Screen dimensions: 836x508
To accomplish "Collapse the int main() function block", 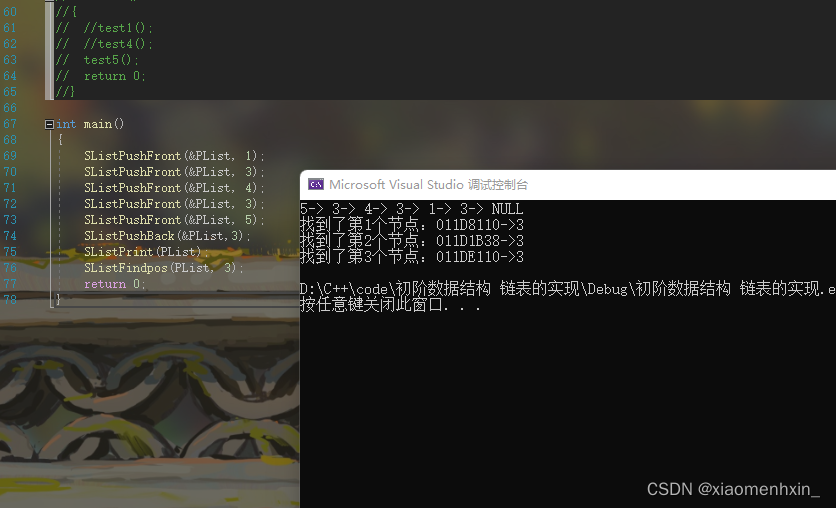I will (49, 124).
